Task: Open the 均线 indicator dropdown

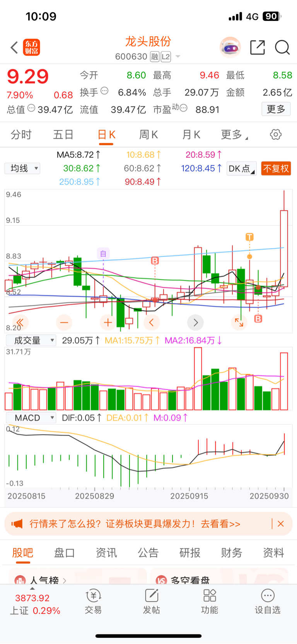Action: coord(22,168)
